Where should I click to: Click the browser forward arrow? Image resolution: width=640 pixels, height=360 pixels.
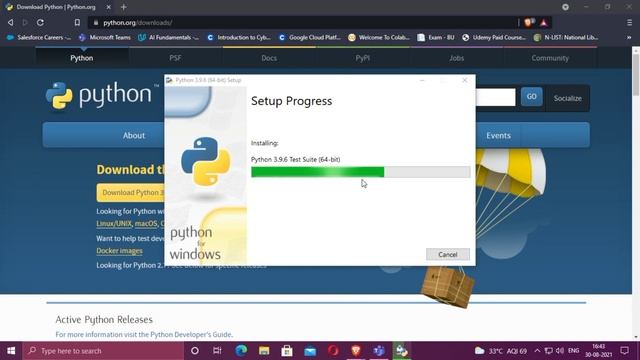pos(25,22)
